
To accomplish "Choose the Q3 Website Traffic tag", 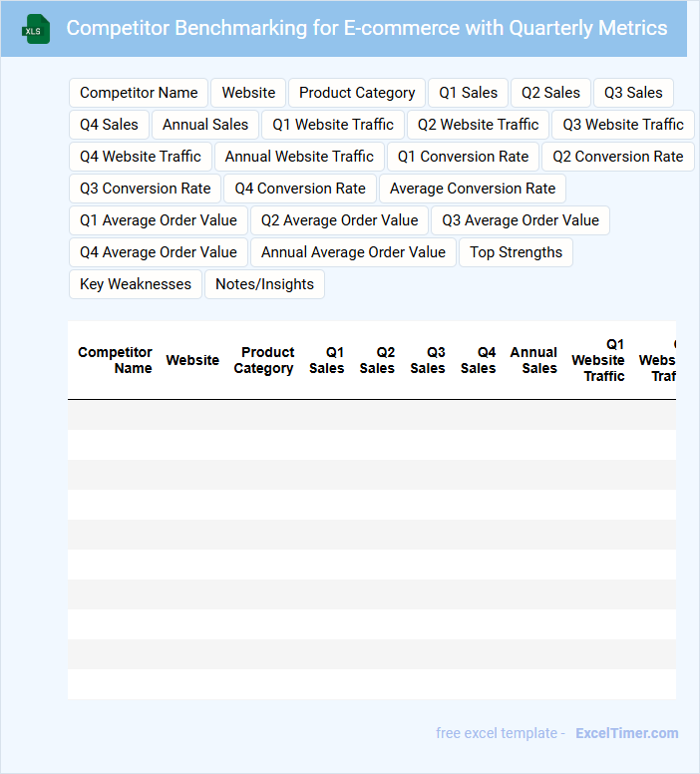I will 623,125.
